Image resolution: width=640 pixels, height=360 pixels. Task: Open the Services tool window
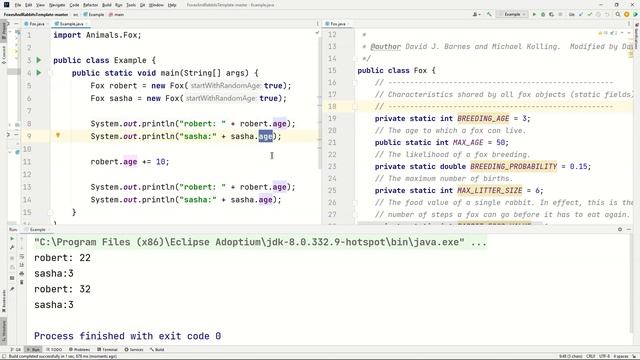134,350
